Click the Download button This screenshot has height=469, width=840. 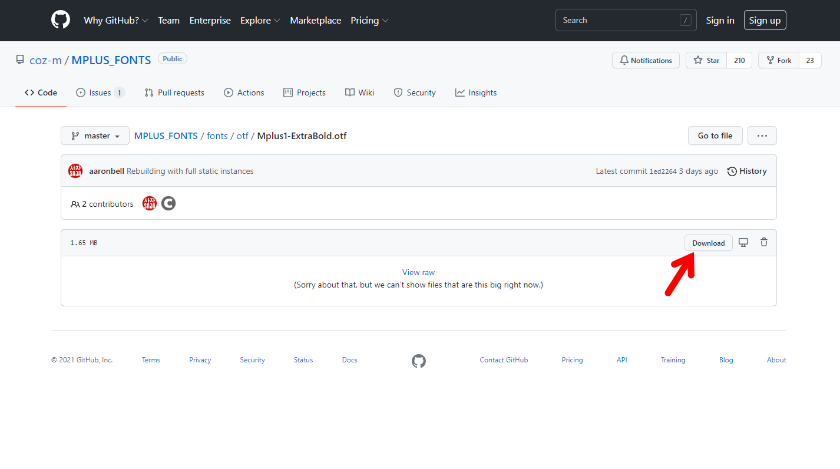point(708,243)
